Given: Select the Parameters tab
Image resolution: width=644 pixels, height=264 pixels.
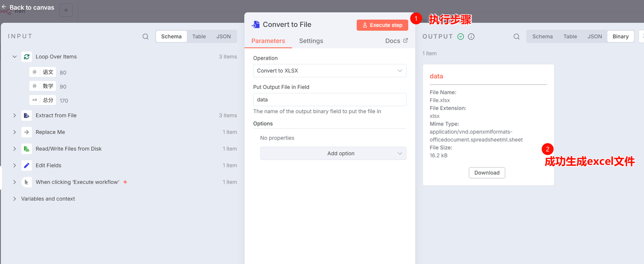Looking at the screenshot, I should point(268,41).
